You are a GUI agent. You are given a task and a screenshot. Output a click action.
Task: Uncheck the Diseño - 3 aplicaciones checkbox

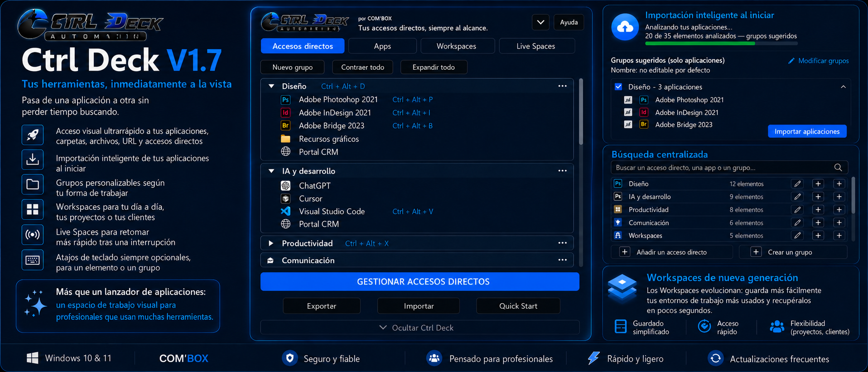pos(618,87)
